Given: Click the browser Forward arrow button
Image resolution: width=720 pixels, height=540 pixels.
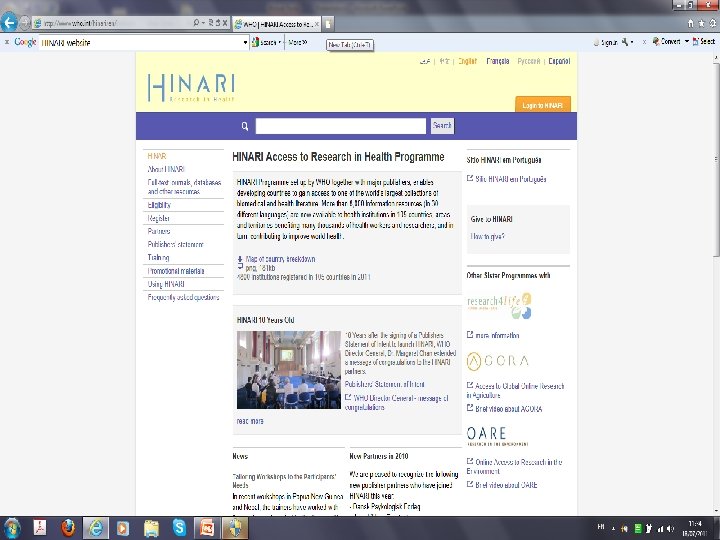Looking at the screenshot, I should 25,22.
